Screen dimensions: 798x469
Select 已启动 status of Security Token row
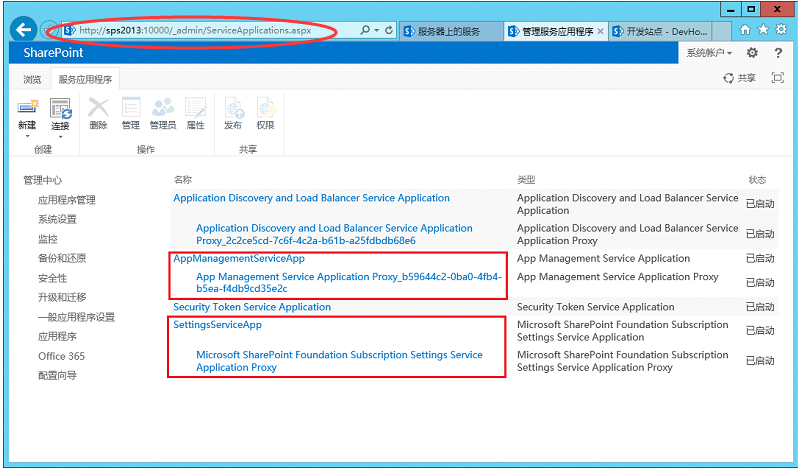(x=760, y=307)
